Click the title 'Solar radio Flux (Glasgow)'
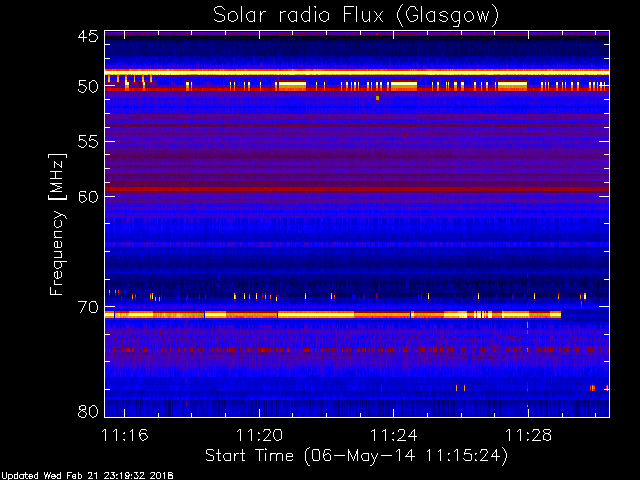640x480 pixels. (356, 16)
